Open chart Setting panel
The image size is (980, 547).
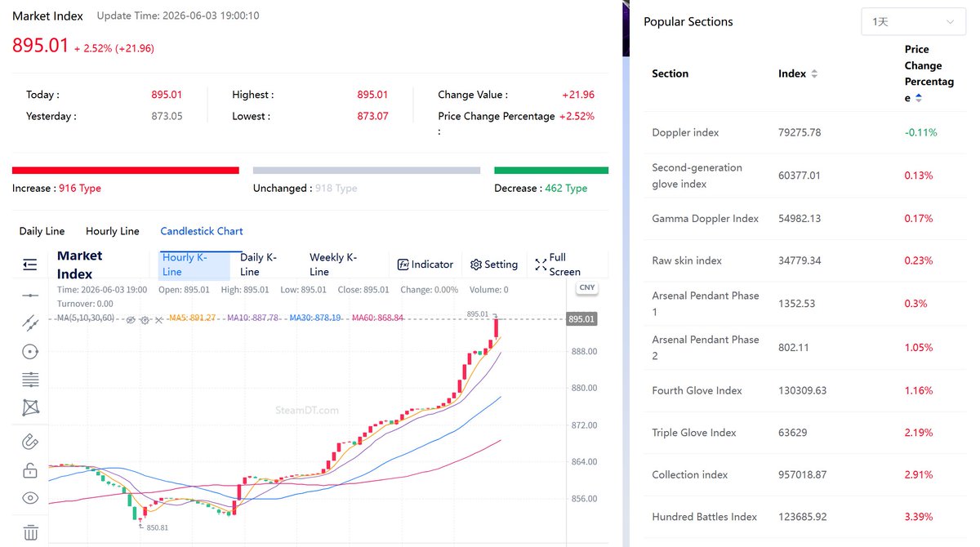(494, 265)
